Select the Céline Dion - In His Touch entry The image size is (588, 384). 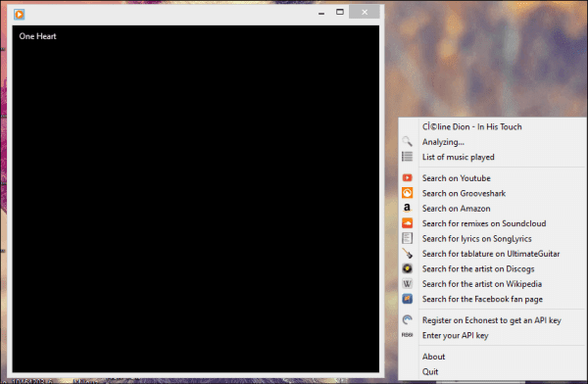coord(492,126)
